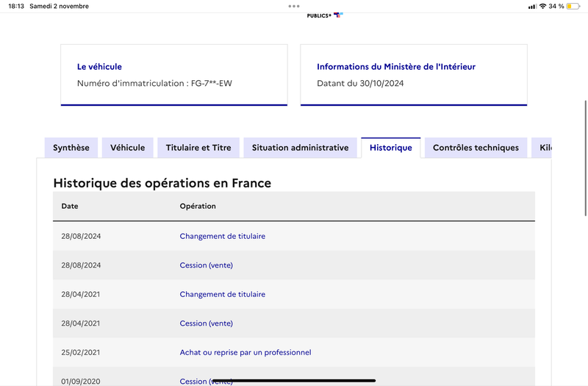
Task: Click Changement de titulaire dated 28/08/2024
Action: coord(223,236)
